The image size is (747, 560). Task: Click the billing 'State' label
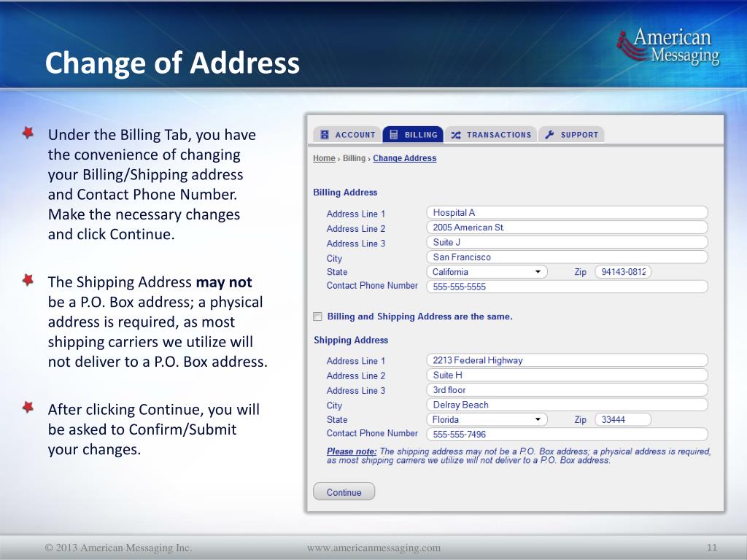(x=337, y=272)
